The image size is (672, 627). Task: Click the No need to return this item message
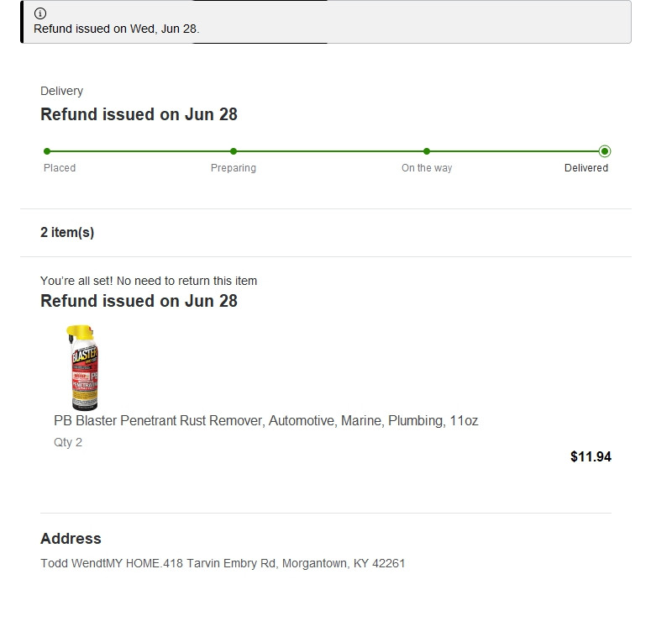149,281
